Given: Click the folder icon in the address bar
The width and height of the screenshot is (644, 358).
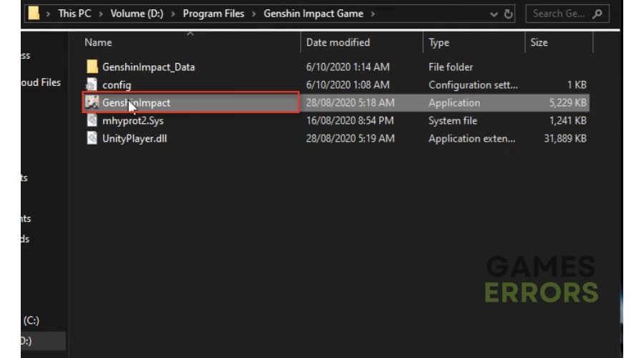Looking at the screenshot, I should coord(34,13).
